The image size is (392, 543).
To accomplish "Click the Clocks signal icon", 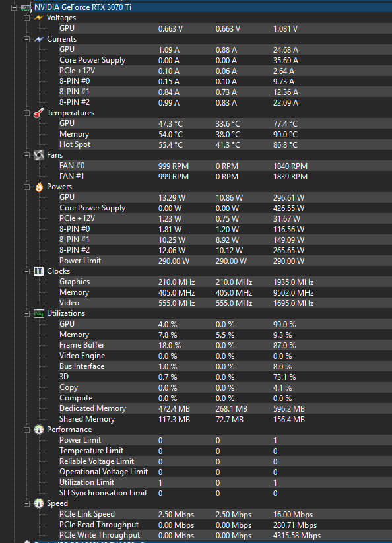I will coord(39,271).
